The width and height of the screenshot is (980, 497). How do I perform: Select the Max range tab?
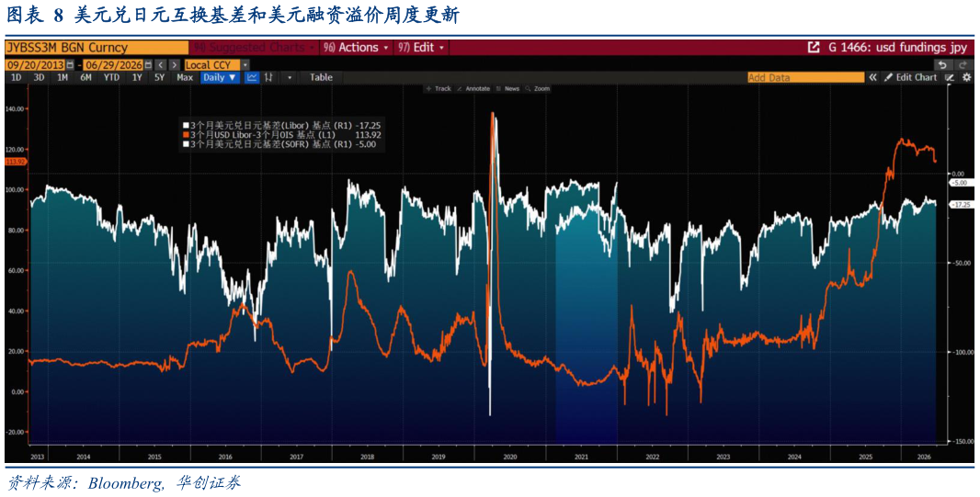pyautogui.click(x=185, y=77)
